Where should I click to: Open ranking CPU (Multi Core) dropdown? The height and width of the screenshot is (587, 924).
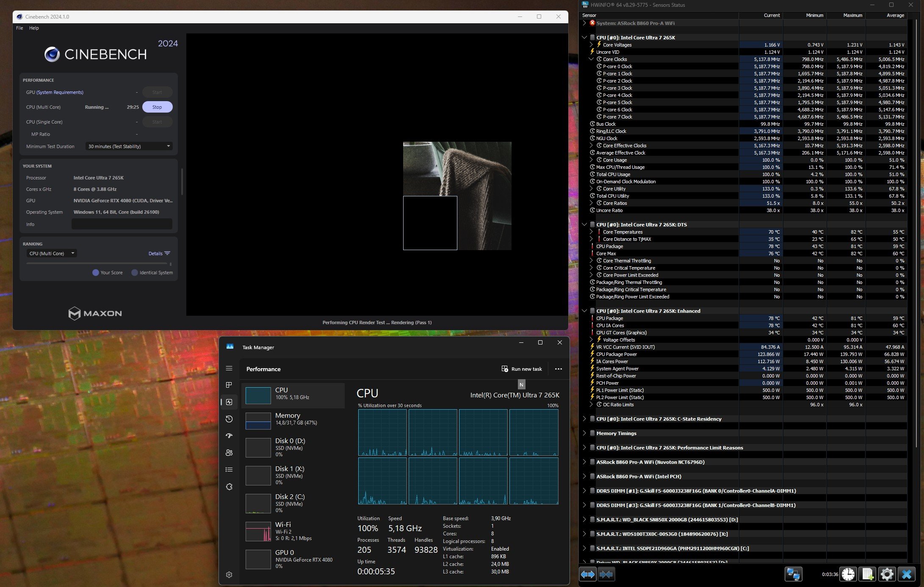(52, 254)
